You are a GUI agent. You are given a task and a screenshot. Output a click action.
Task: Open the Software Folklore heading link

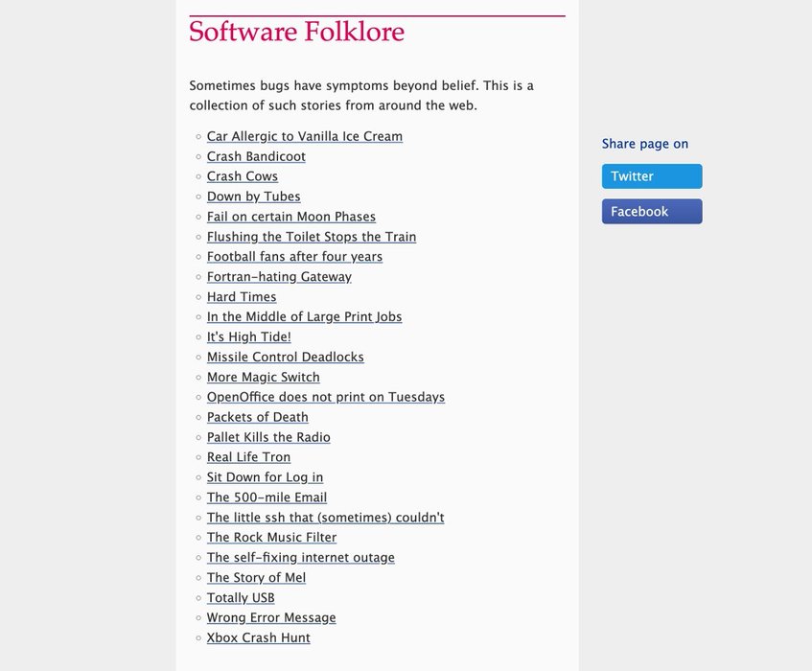click(296, 32)
